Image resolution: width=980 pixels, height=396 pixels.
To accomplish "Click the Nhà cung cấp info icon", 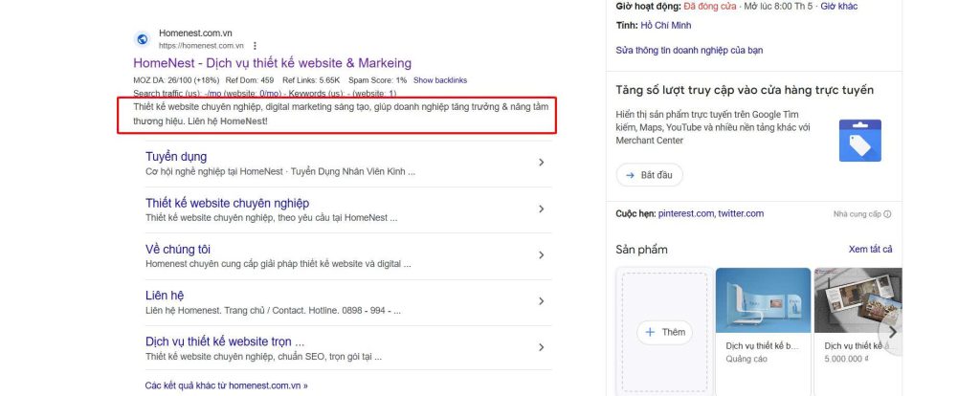I will coord(887,214).
